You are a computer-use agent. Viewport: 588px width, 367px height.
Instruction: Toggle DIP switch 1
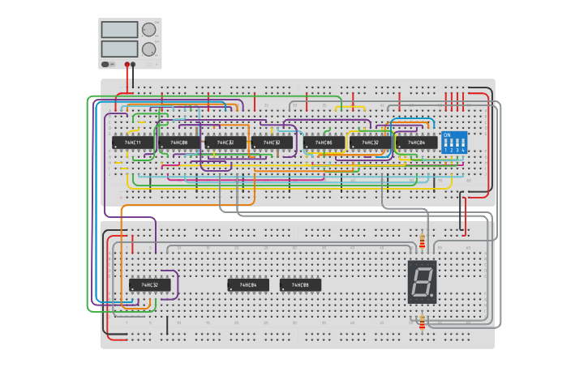pyautogui.click(x=446, y=143)
